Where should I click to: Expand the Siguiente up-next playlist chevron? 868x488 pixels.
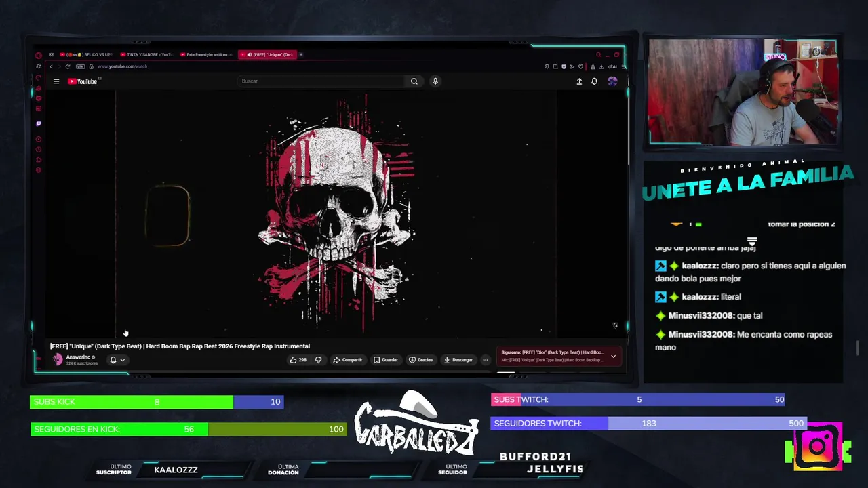pyautogui.click(x=613, y=356)
